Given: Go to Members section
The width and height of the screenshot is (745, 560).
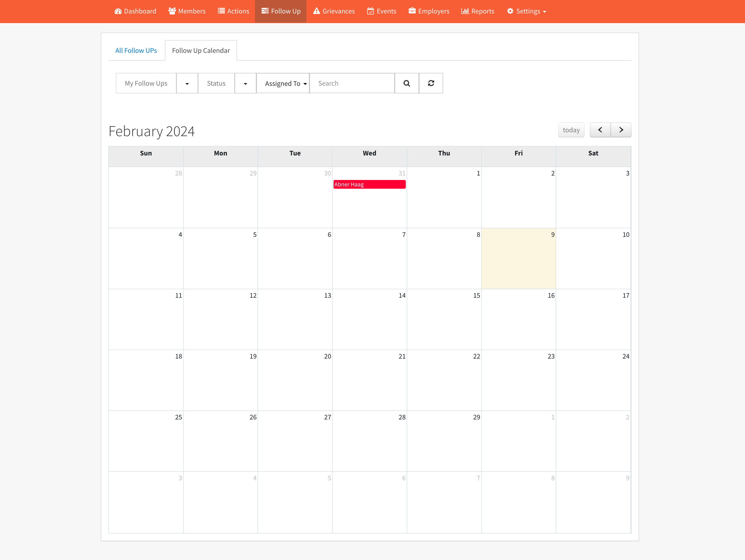Looking at the screenshot, I should [186, 11].
